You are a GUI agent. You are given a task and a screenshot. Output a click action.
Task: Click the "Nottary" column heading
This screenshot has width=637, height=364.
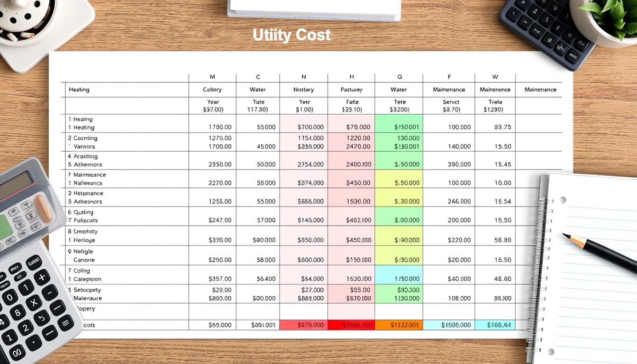304,90
